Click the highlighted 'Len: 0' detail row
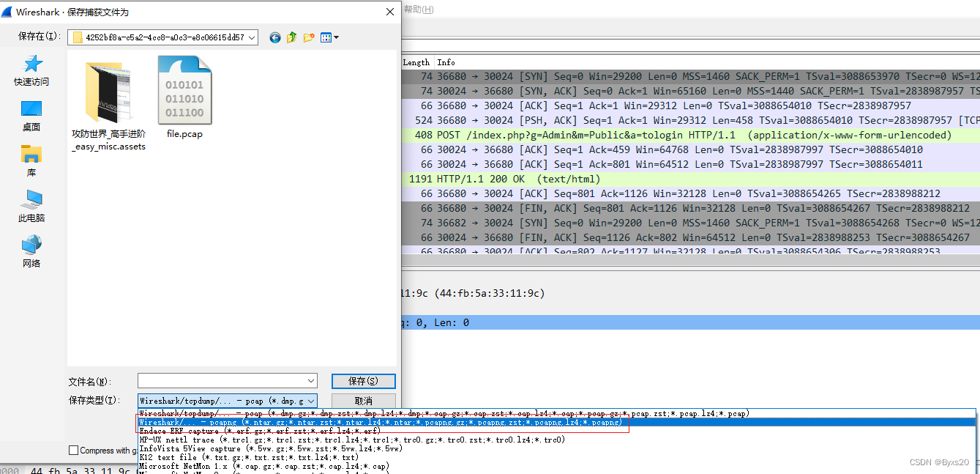The width and height of the screenshot is (980, 474). pos(690,322)
